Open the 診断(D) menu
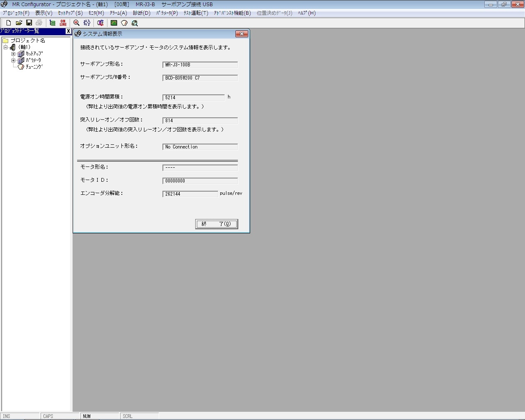This screenshot has width=525, height=420. 142,13
